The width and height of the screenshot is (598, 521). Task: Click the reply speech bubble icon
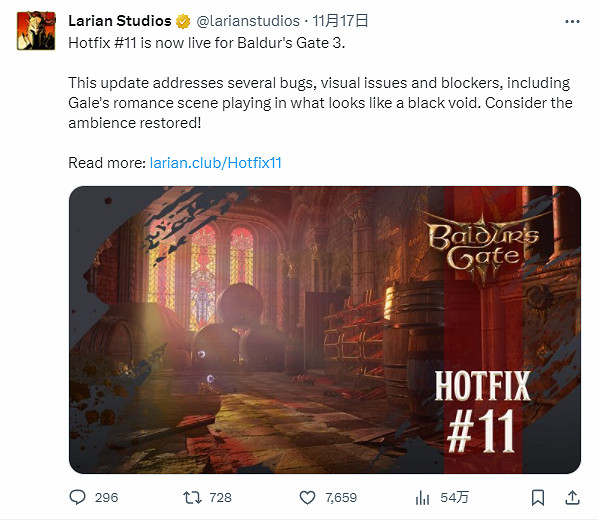[77, 497]
